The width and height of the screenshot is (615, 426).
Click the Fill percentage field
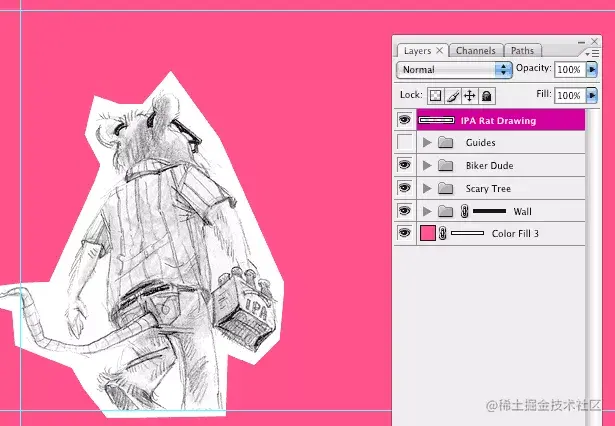[570, 95]
